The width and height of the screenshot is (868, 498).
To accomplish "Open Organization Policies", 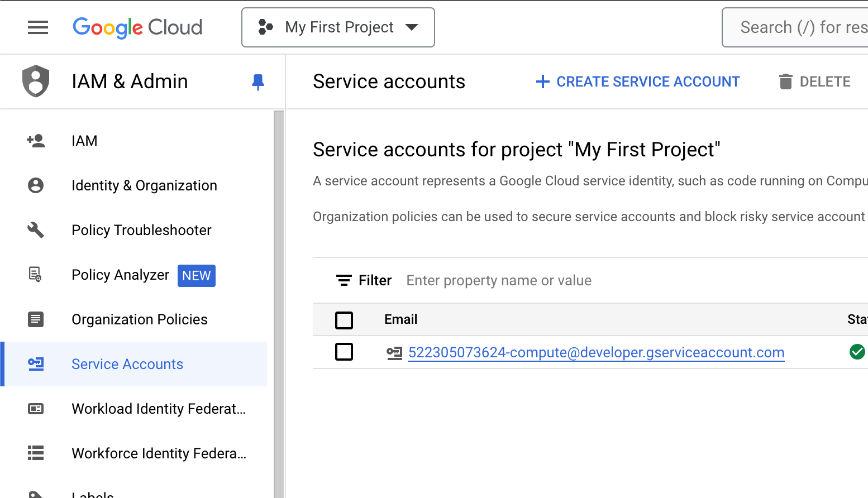I will tap(134, 319).
